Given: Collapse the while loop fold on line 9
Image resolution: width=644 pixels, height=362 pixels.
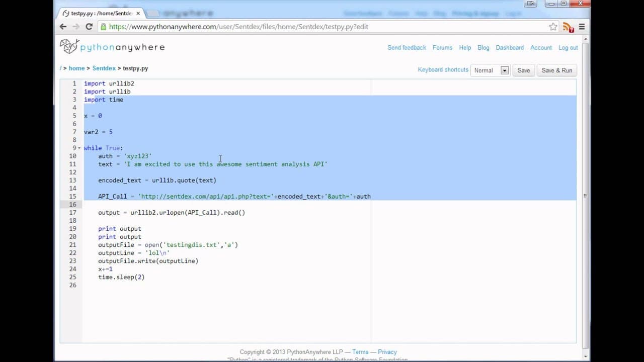Looking at the screenshot, I should click(x=79, y=148).
